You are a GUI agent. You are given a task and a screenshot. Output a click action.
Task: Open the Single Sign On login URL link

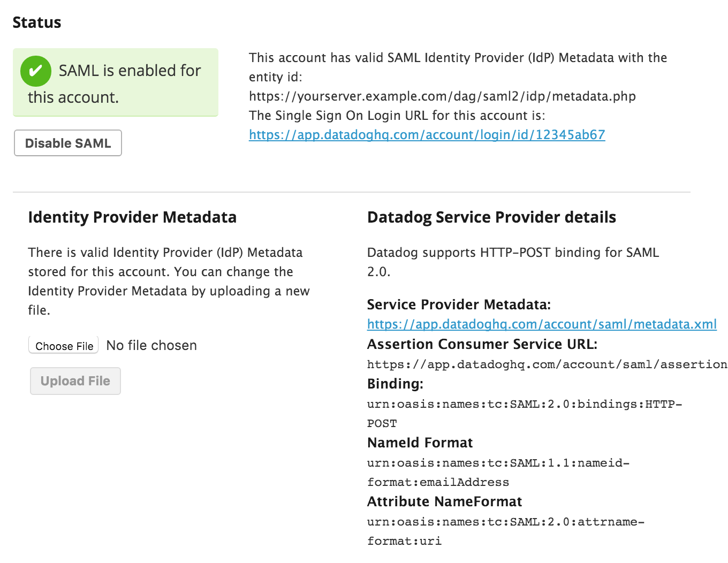[x=427, y=135]
